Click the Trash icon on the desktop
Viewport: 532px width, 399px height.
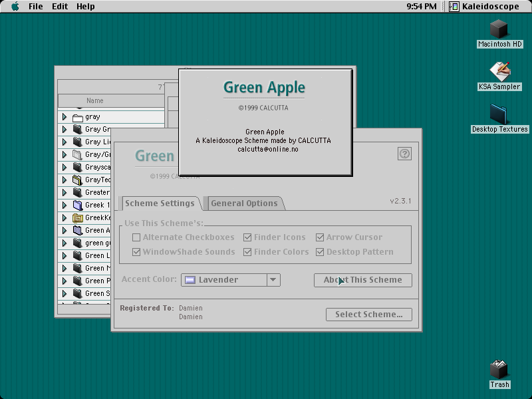coord(499,369)
